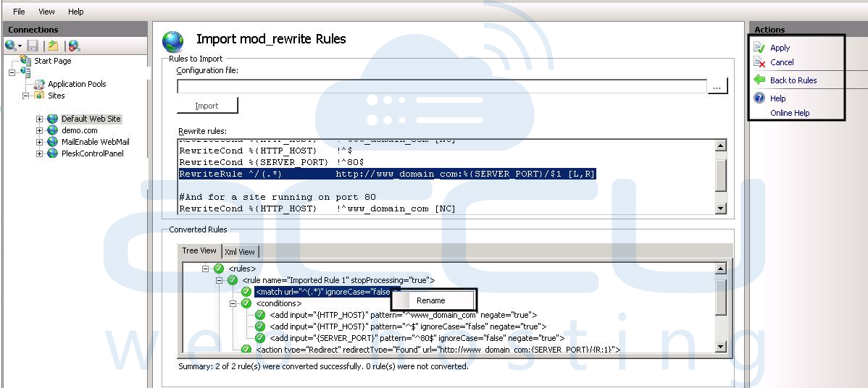Screen dimensions: 868x388
Task: Switch to Xml View tab
Action: tap(240, 252)
